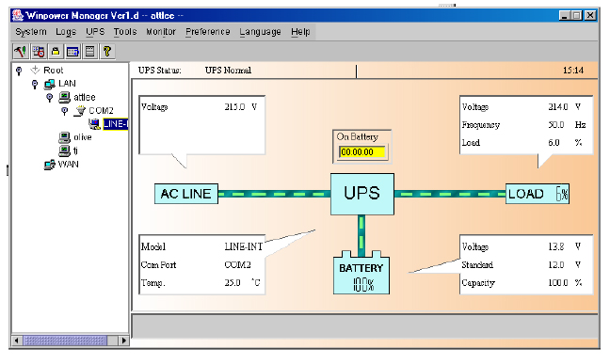Click the blue panel toolbar icon
The height and width of the screenshot is (364, 610).
72,52
